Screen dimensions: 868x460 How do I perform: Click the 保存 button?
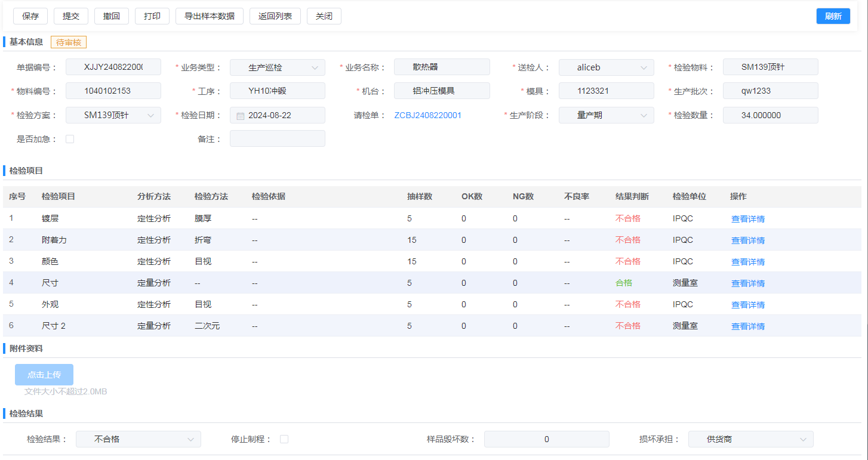(x=30, y=16)
